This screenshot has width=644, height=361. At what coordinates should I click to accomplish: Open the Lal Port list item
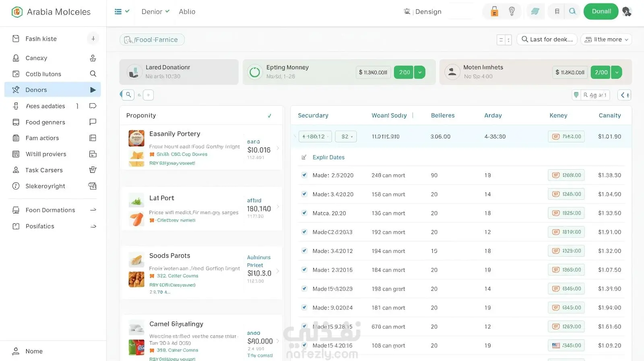tap(202, 208)
